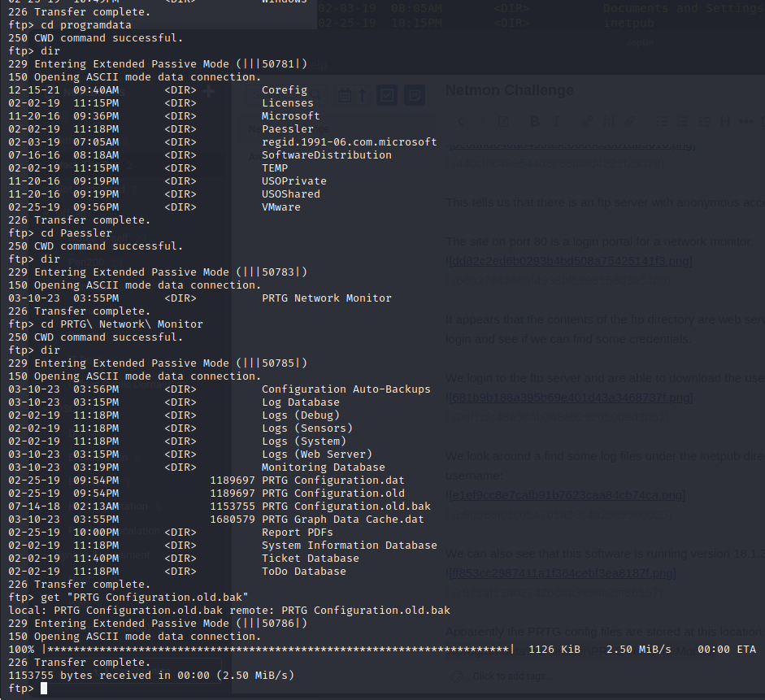The height and width of the screenshot is (700, 765).
Task: Open more toolbar options ellipsis in Joplin
Action: [746, 121]
